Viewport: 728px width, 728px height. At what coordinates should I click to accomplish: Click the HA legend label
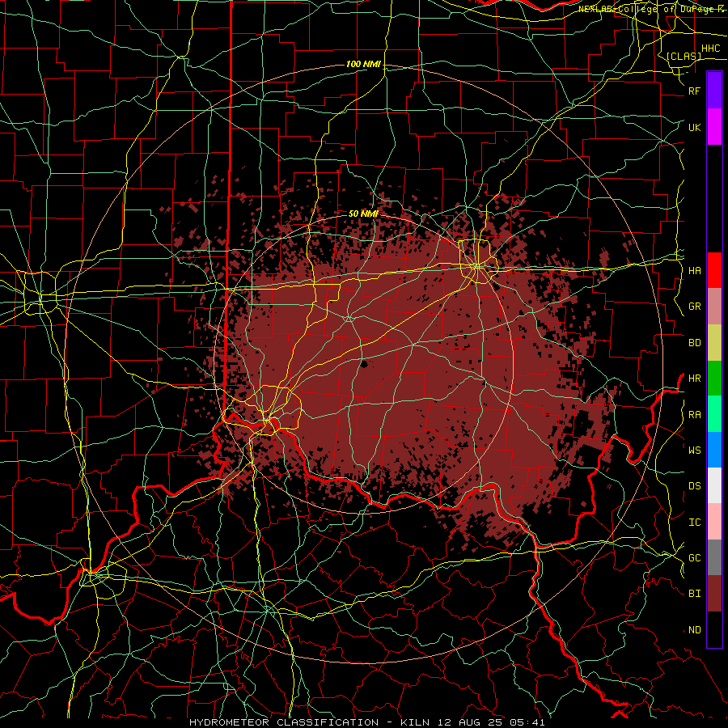(694, 271)
